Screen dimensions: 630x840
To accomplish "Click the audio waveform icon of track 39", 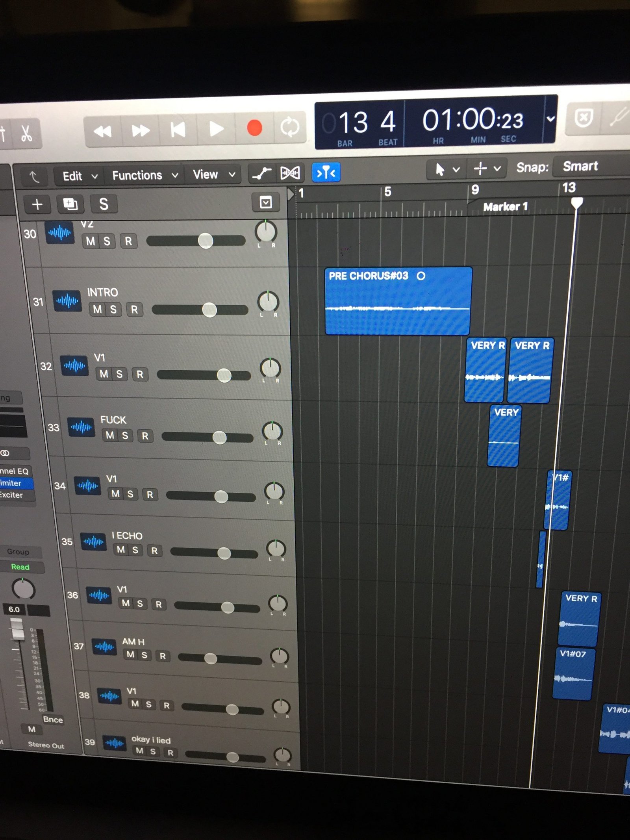I will (114, 743).
